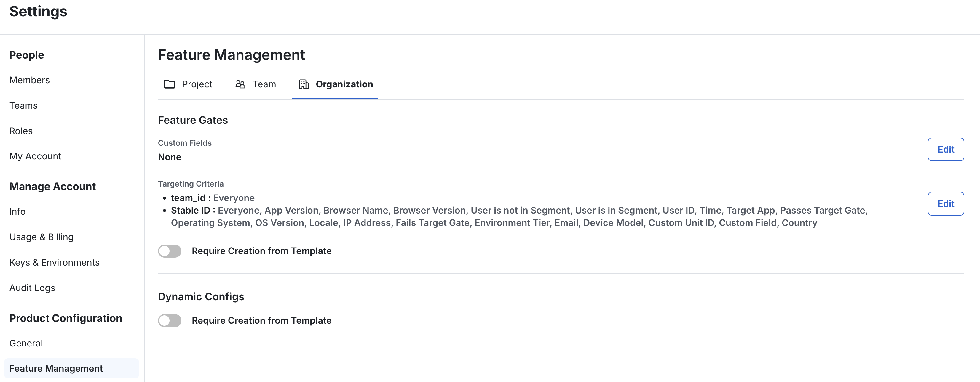
Task: Click the people icon on the Team tab
Action: [x=240, y=84]
